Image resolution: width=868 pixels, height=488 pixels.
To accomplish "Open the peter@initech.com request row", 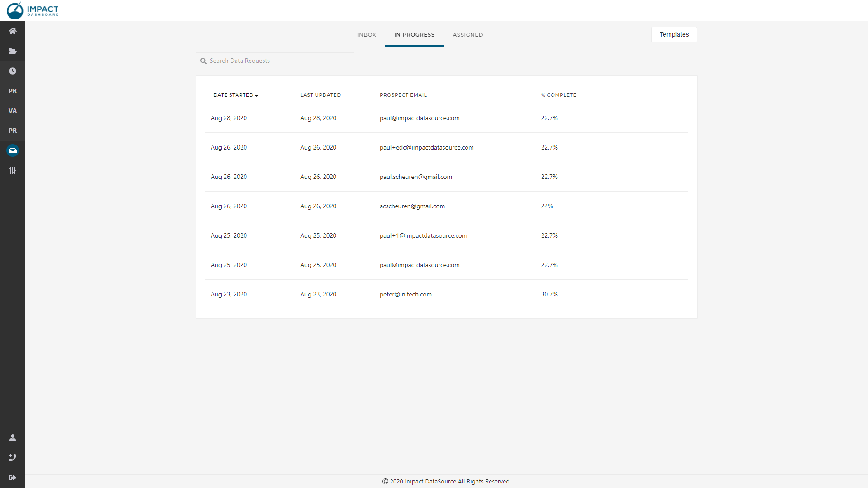I will tap(406, 294).
